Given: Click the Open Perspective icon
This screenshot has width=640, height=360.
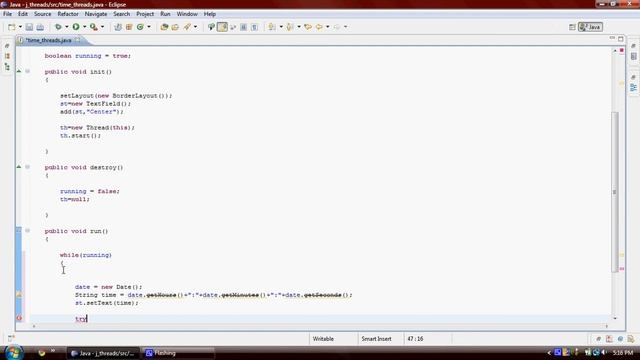Looking at the screenshot, I should (x=572, y=27).
